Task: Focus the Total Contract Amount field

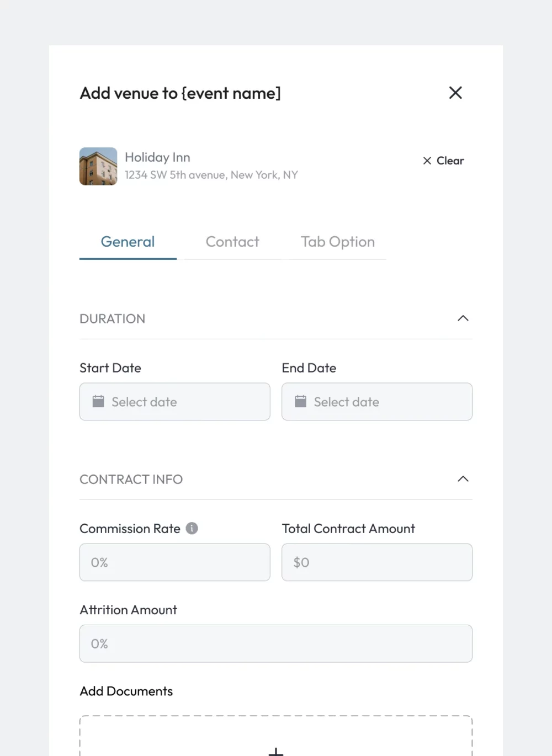Action: pos(377,562)
